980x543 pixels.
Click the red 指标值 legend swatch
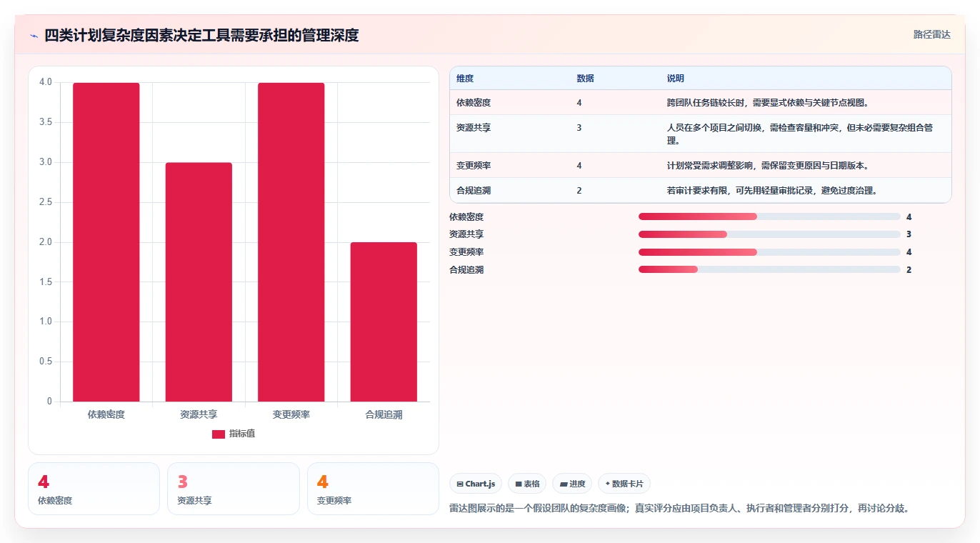pos(219,434)
